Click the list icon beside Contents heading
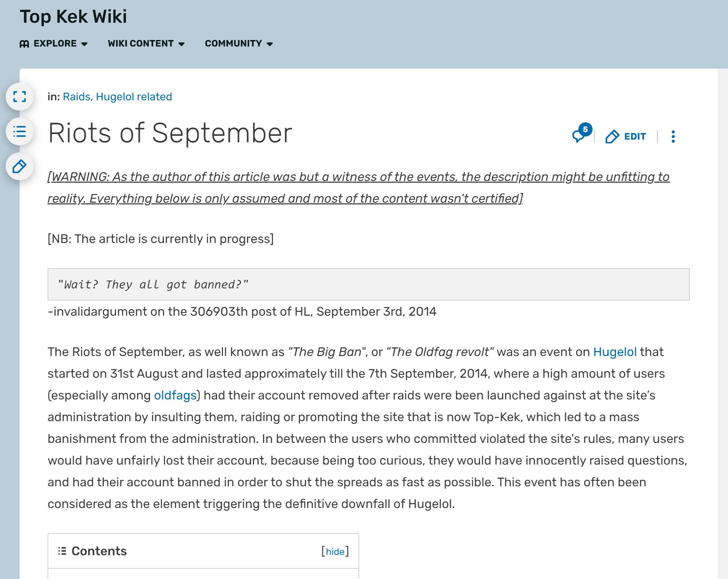Viewport: 728px width, 579px height. (x=62, y=551)
